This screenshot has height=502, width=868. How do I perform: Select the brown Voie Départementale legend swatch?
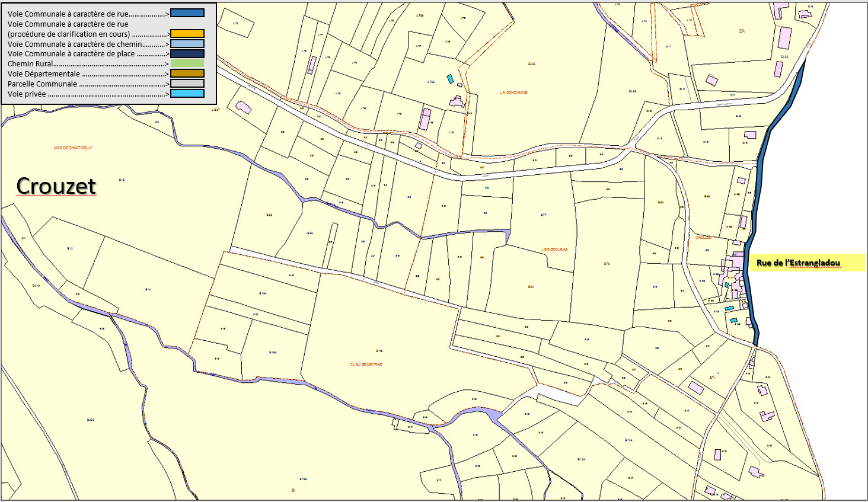coord(187,73)
